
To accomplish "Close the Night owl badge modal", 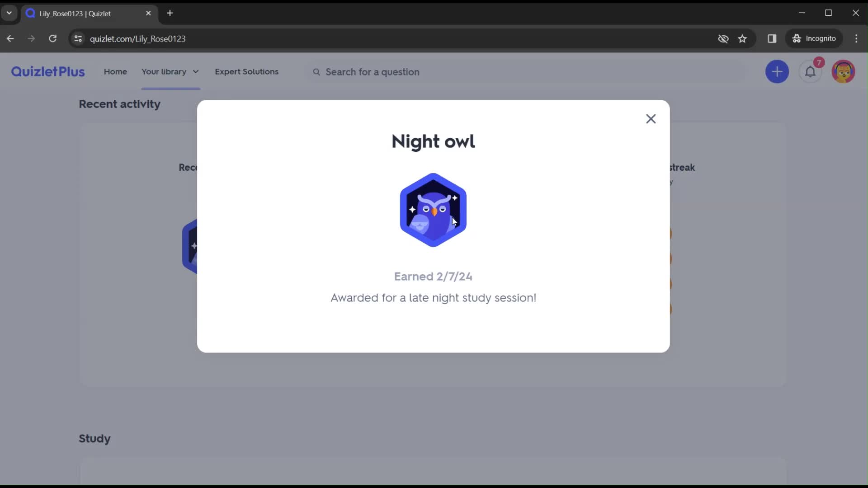I will (x=651, y=118).
